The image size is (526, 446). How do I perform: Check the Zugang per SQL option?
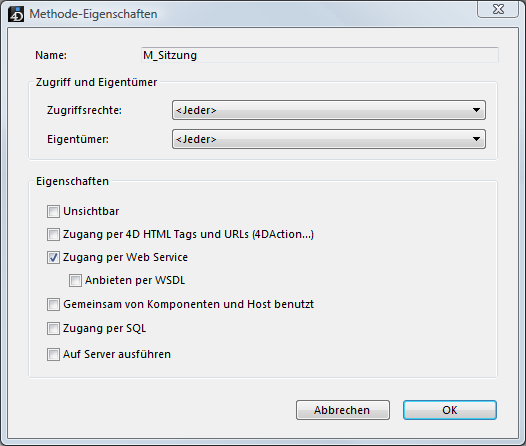click(x=53, y=329)
